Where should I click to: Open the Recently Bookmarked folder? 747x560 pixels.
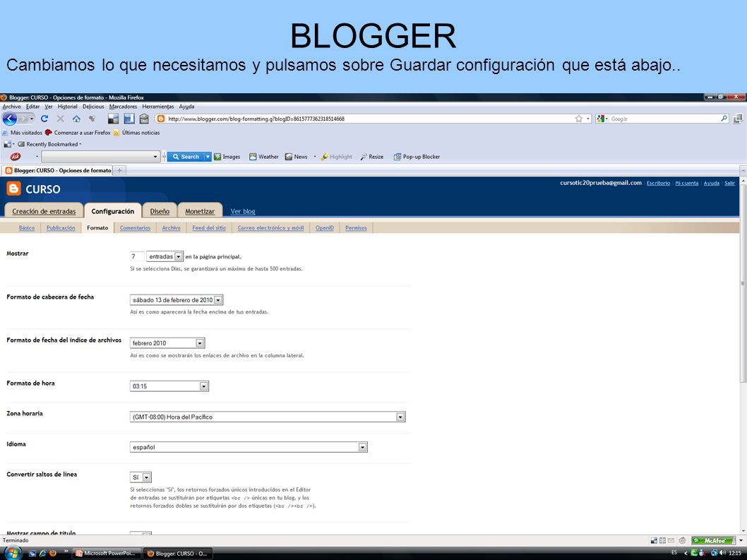[x=49, y=144]
